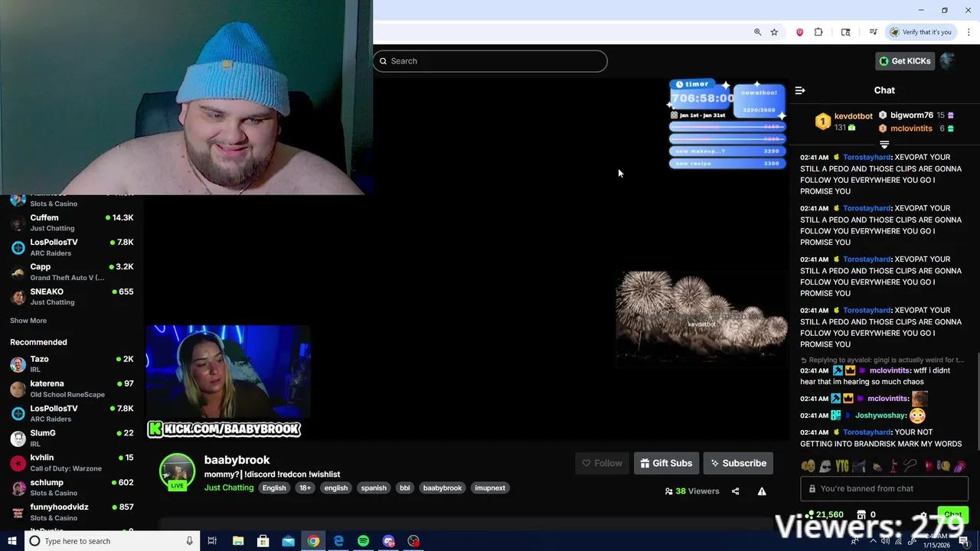Screen dimensions: 980x551
Task: Select the 18+ stream tag
Action: [305, 488]
